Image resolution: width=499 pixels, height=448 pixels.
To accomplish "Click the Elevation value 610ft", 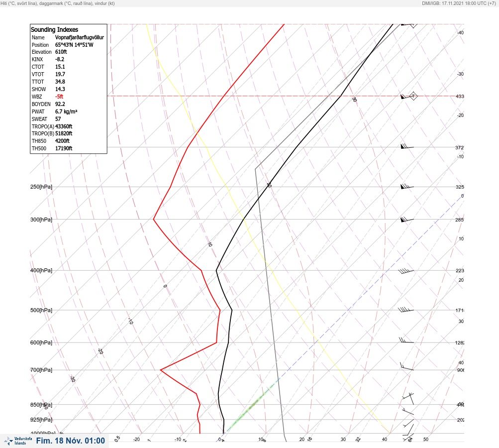I will [61, 52].
